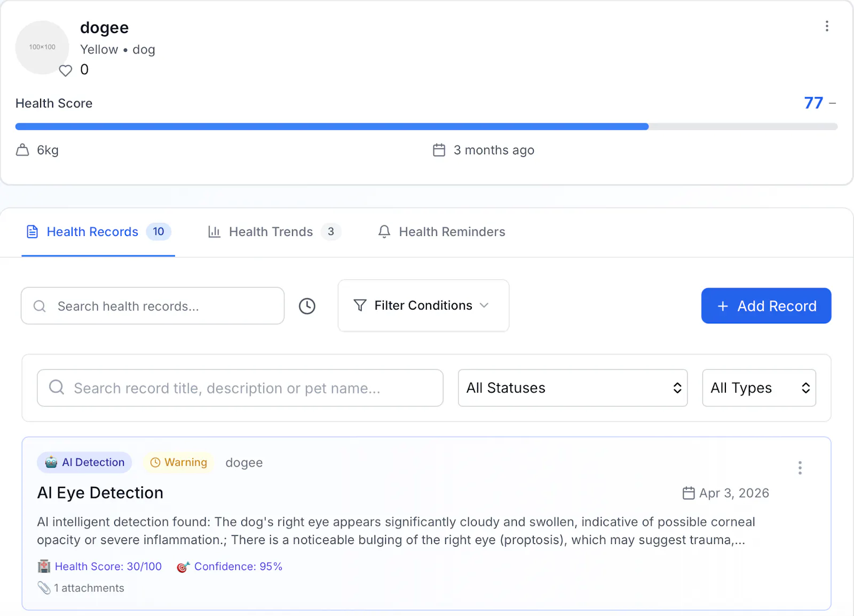This screenshot has width=854, height=616.
Task: Click the document icon on the Health Records tab
Action: pyautogui.click(x=33, y=232)
